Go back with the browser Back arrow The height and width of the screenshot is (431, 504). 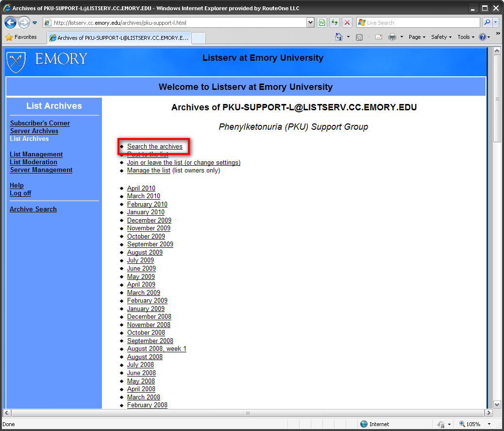pos(10,22)
